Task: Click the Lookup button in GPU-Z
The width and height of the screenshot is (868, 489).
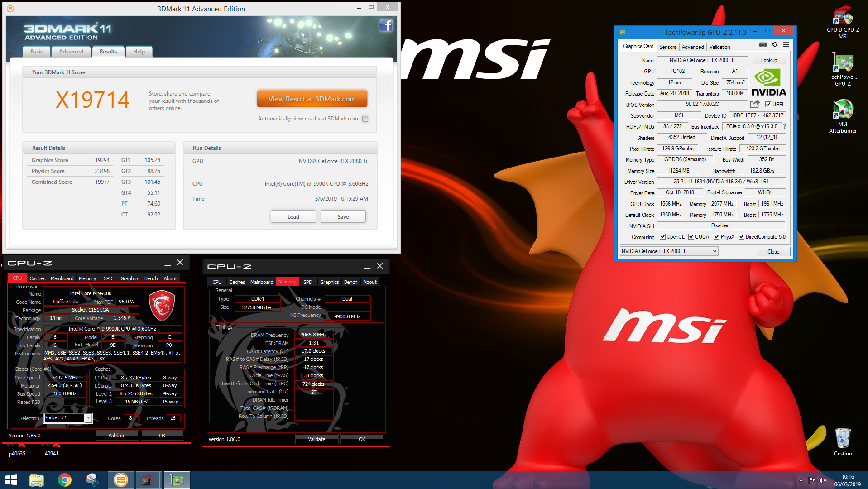Action: [x=769, y=60]
